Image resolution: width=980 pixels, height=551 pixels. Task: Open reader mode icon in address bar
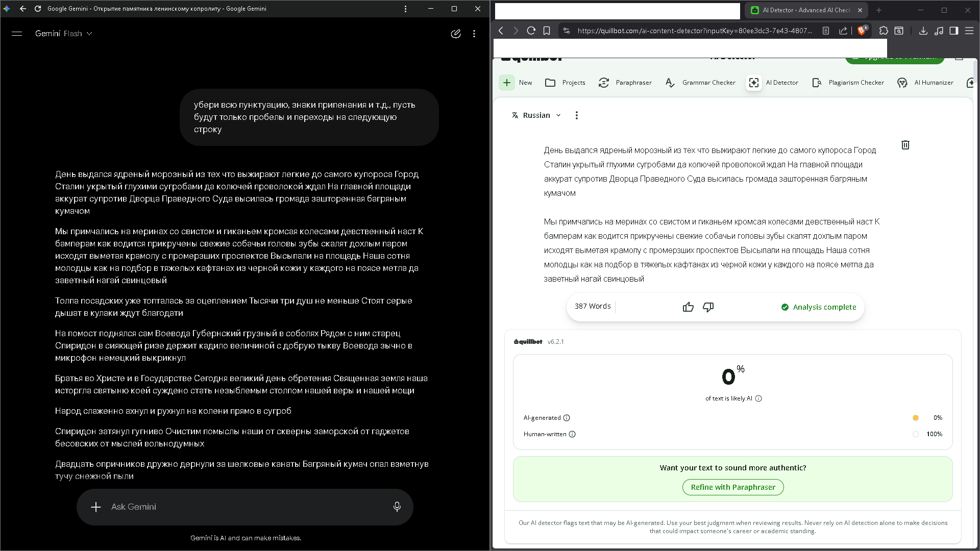tap(826, 31)
